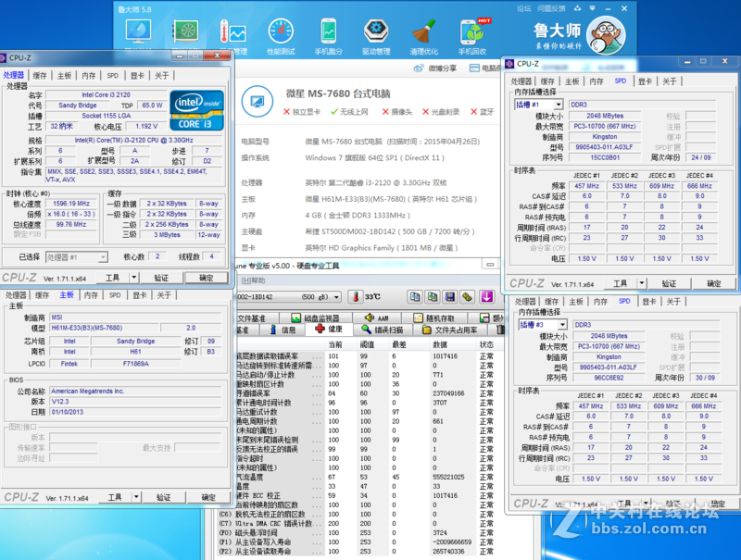Viewport: 741px width, 560px height.
Task: Select 内存 tab in CPU-Z processor window
Action: click(x=88, y=76)
